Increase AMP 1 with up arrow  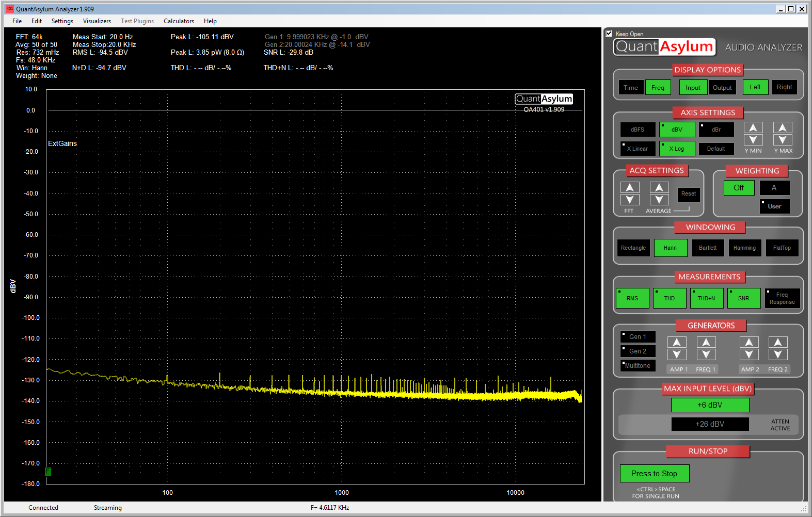(x=677, y=342)
